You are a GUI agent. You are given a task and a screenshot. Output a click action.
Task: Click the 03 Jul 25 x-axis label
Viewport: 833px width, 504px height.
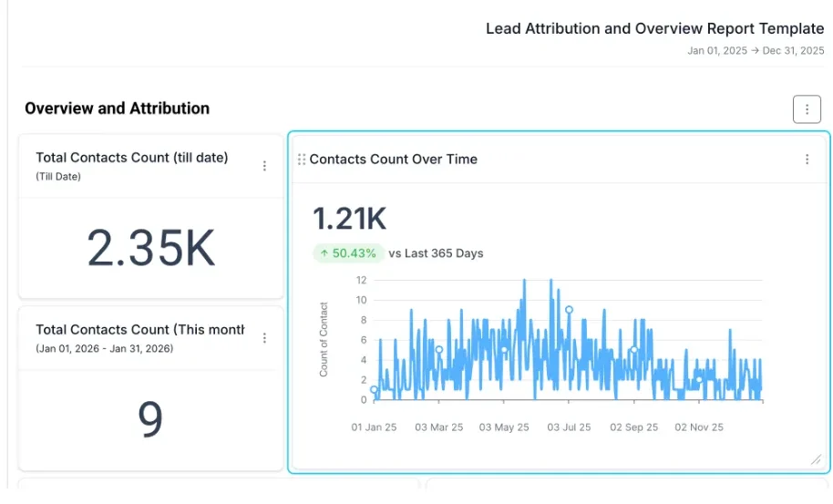click(x=569, y=427)
